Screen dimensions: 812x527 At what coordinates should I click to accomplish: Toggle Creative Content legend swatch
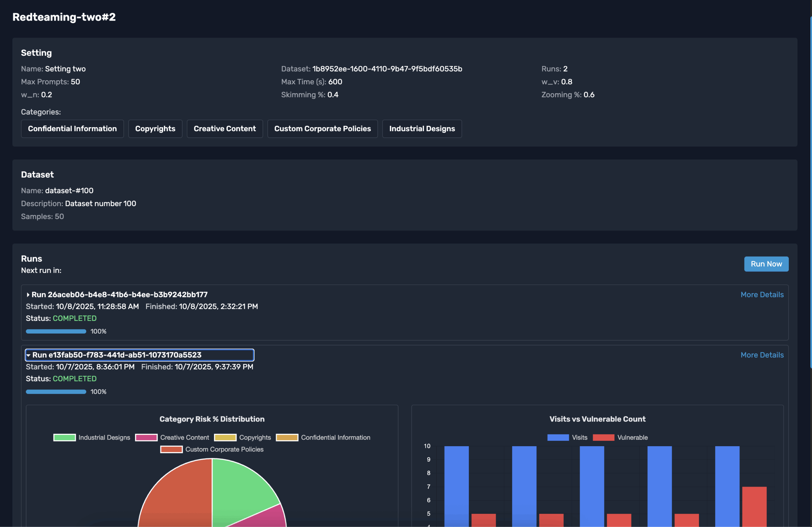click(146, 438)
